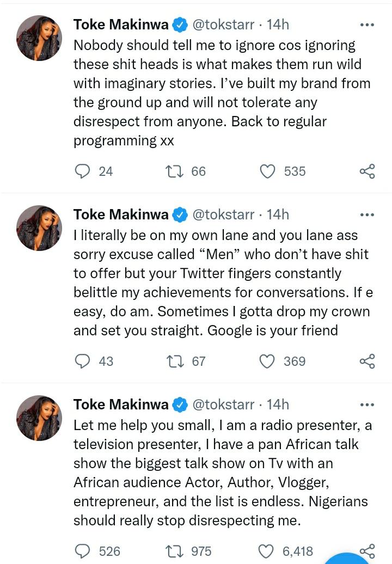Viewport: 392px width, 564px height.
Task: Open more options on the first tweet
Action: click(367, 24)
